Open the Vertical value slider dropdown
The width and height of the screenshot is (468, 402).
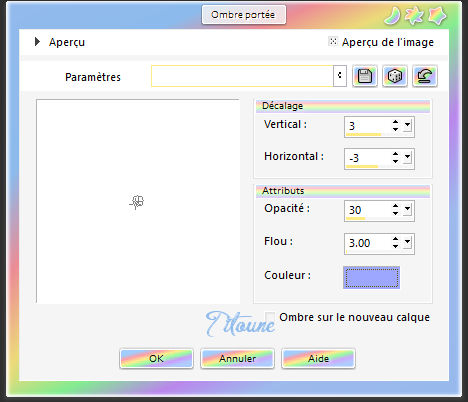[x=407, y=126]
